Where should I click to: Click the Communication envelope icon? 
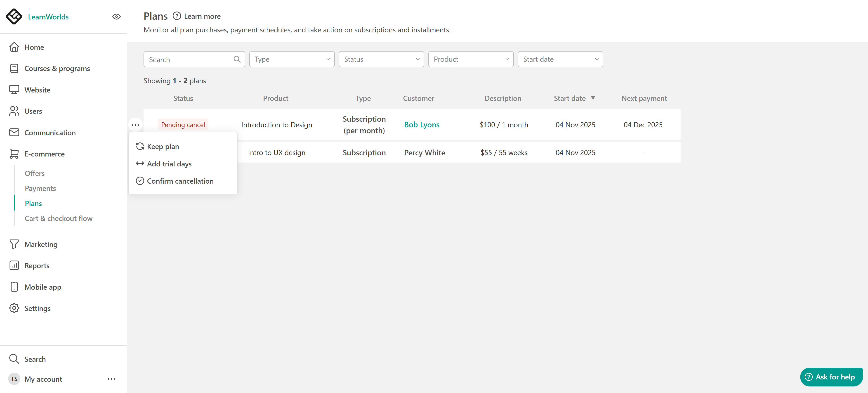[x=14, y=133]
